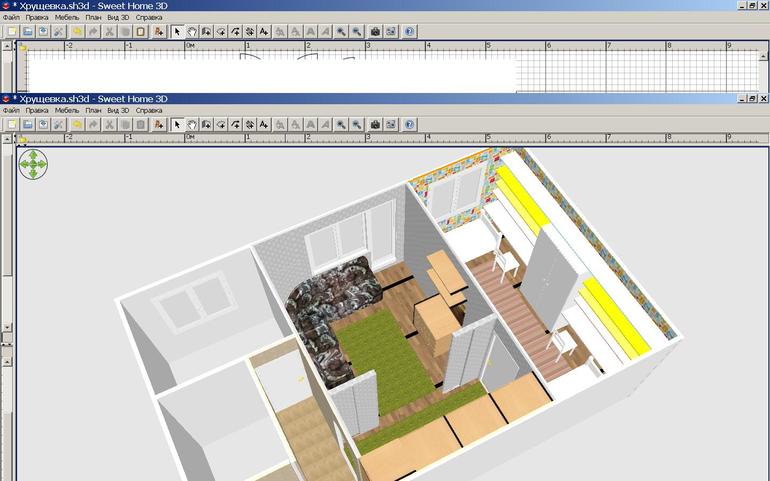Image resolution: width=770 pixels, height=481 pixels.
Task: Open Файл menu in the lower window
Action: coord(11,110)
